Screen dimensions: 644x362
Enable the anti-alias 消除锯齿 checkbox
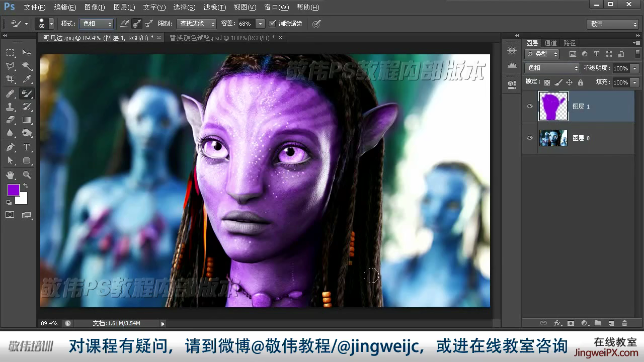coord(273,24)
